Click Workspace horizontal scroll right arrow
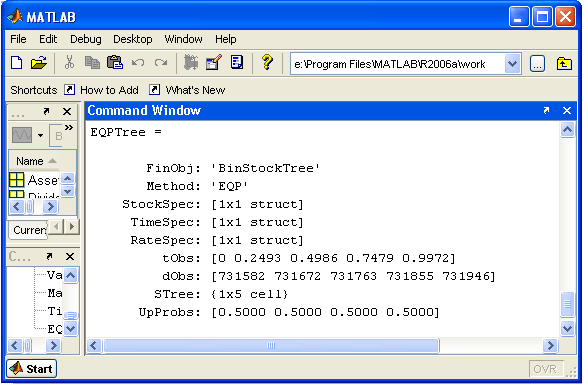 point(50,206)
